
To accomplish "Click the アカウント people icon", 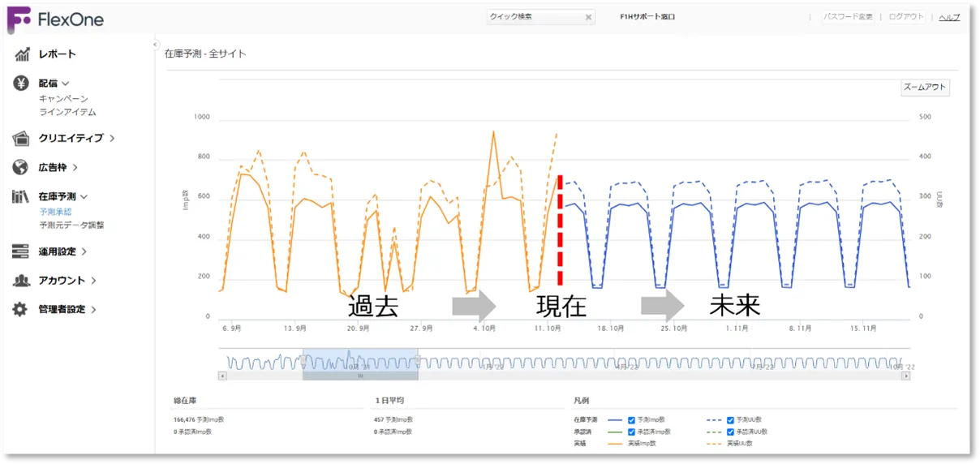I will (x=22, y=281).
